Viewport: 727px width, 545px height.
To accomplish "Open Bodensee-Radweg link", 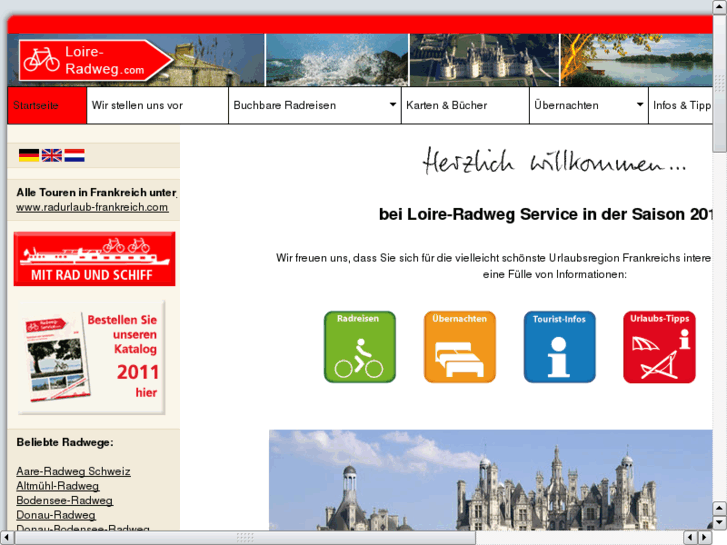I will coord(64,500).
